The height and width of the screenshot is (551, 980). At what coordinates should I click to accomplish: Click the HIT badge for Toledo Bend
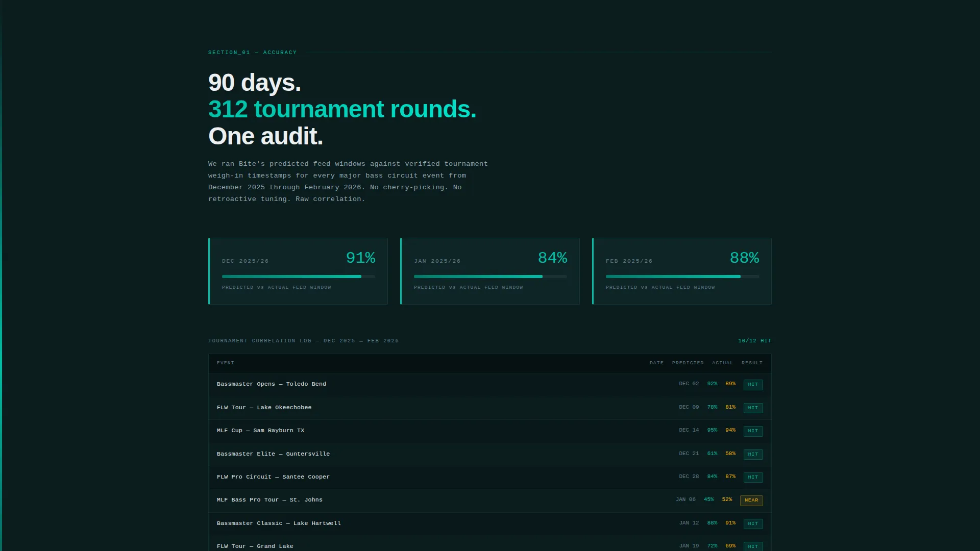[753, 385]
